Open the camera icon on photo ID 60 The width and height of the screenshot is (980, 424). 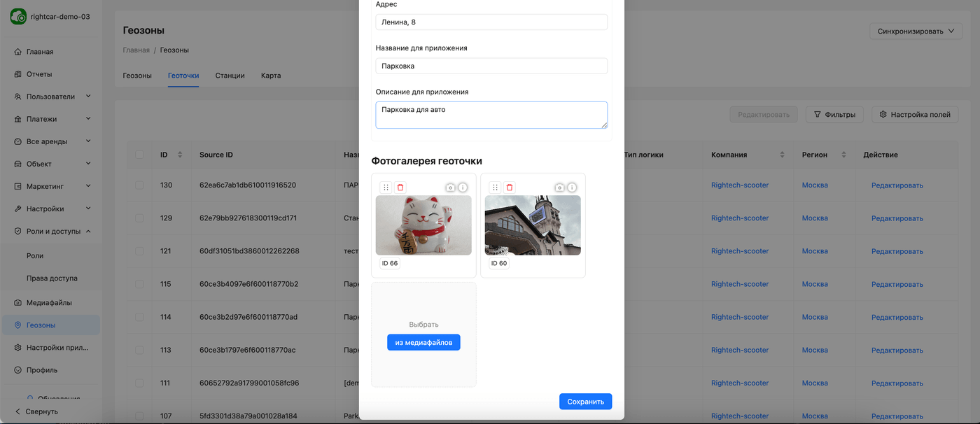(x=560, y=188)
